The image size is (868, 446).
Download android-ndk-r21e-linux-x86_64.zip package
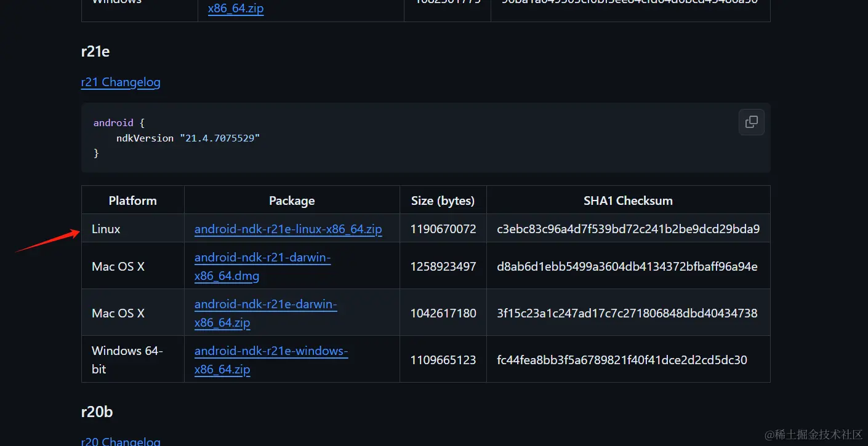click(288, 229)
